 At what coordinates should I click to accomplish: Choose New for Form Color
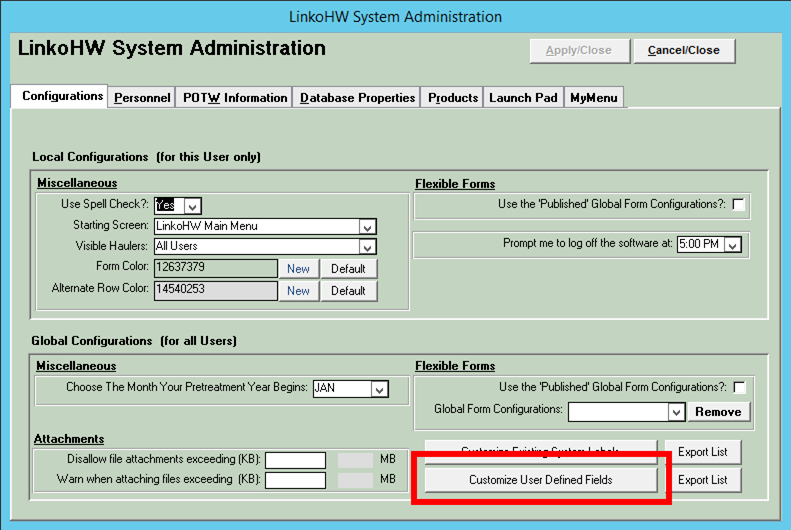(299, 269)
